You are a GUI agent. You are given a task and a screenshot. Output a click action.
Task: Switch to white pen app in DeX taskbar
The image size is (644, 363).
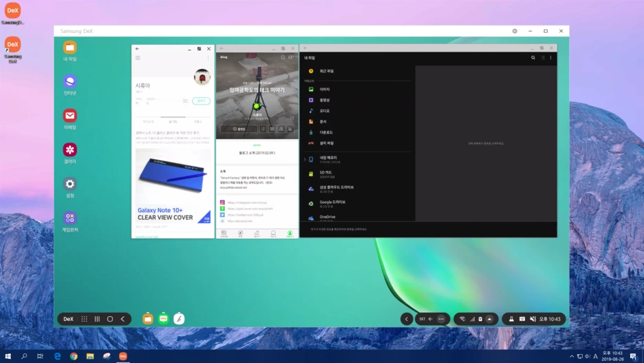(x=179, y=319)
